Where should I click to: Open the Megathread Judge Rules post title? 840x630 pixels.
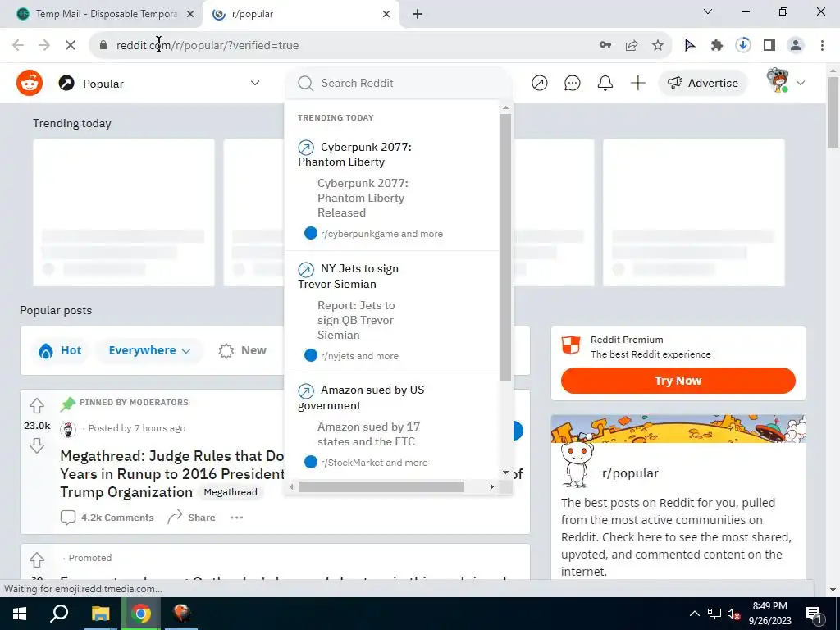pyautogui.click(x=172, y=474)
